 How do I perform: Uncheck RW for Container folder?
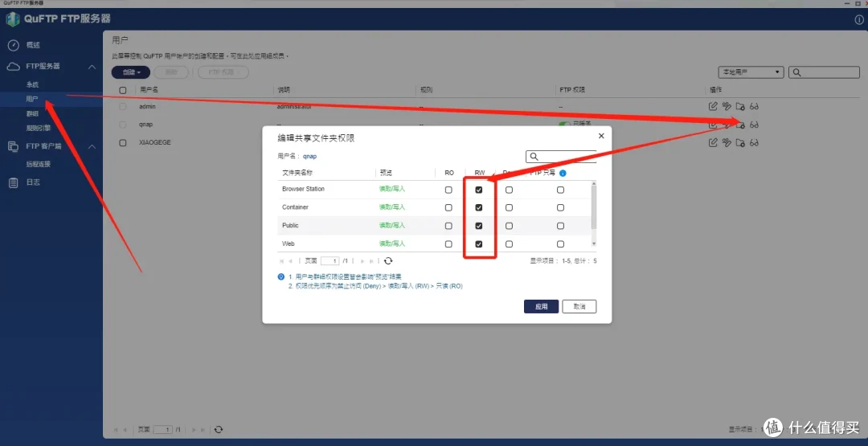(479, 207)
